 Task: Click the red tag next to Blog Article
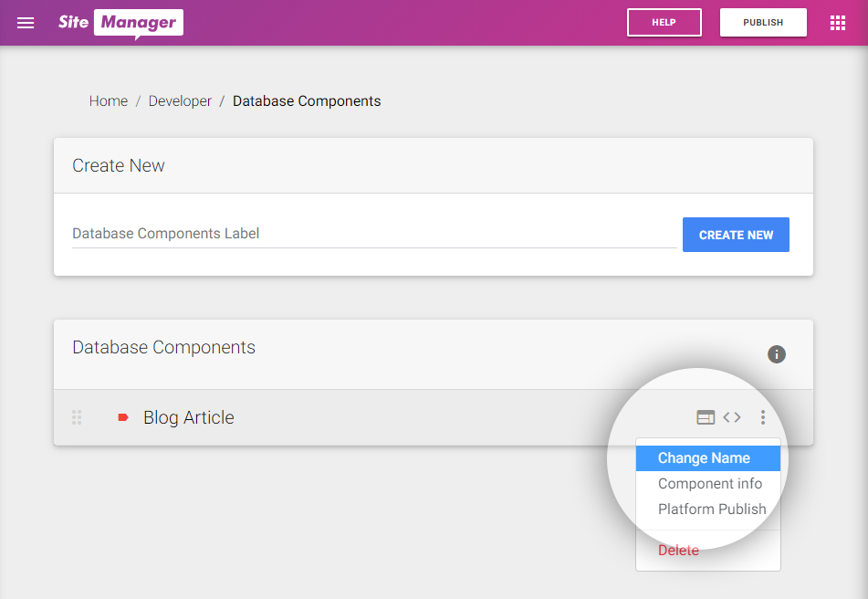tap(123, 417)
